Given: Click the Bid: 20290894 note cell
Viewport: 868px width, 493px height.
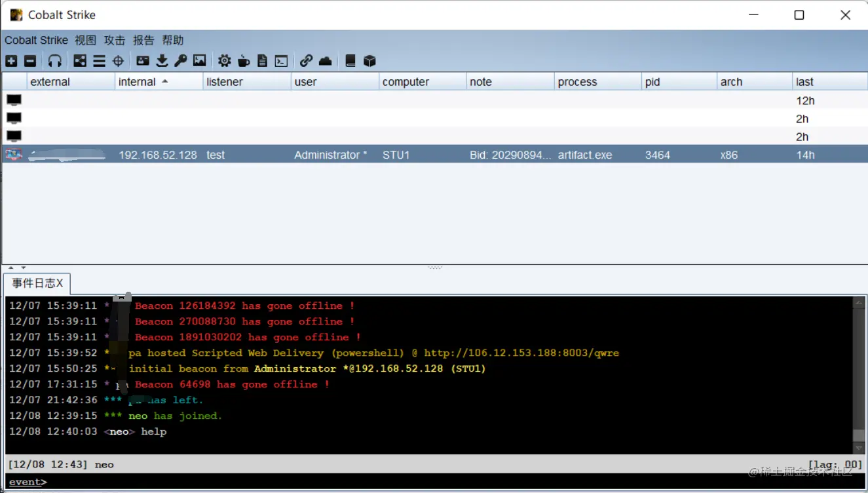Looking at the screenshot, I should [x=510, y=155].
